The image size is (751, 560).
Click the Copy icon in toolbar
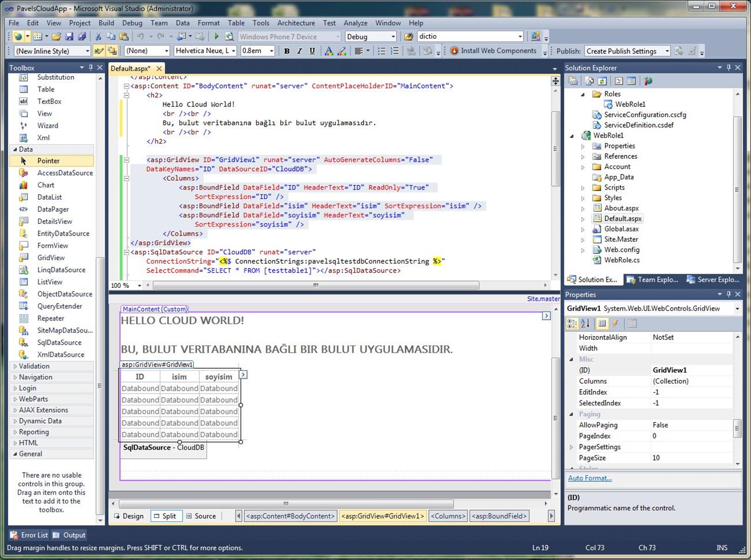tap(111, 36)
